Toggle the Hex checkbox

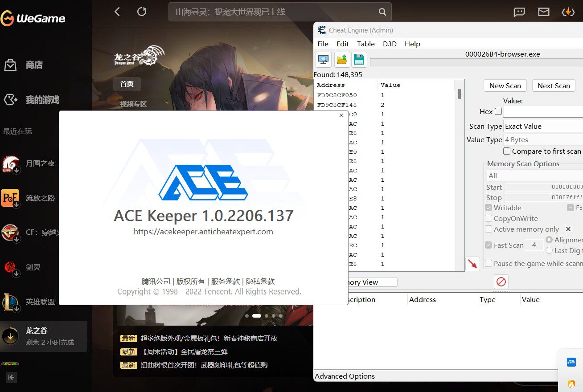tap(498, 111)
